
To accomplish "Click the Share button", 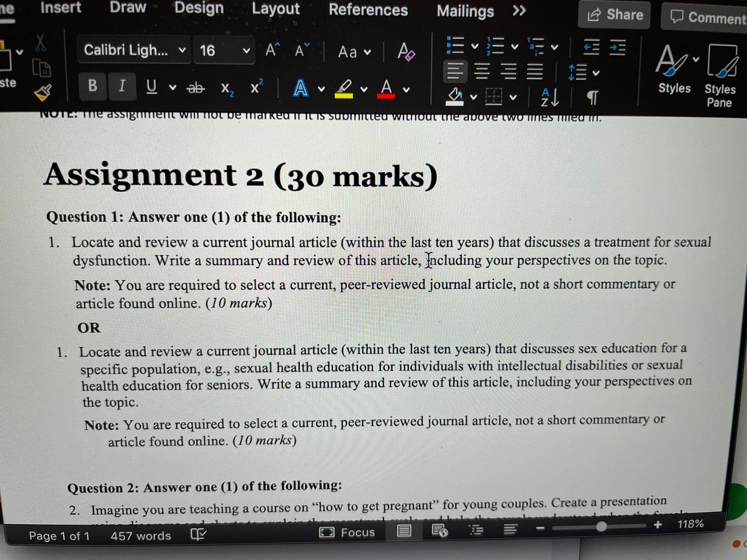I will click(x=615, y=15).
